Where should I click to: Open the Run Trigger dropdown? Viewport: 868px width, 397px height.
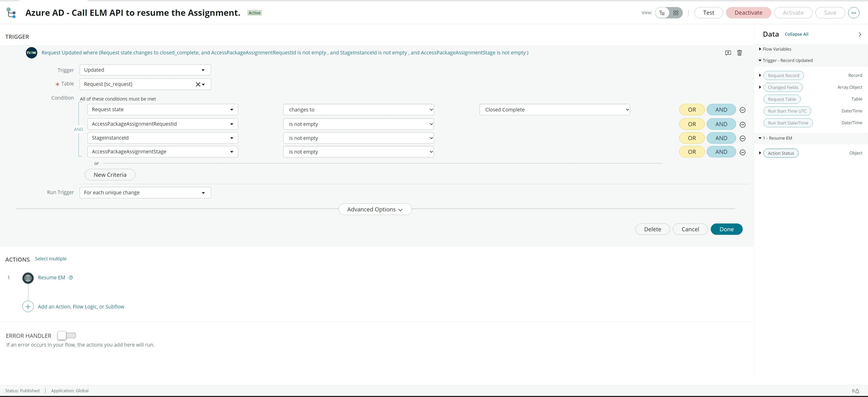point(145,193)
